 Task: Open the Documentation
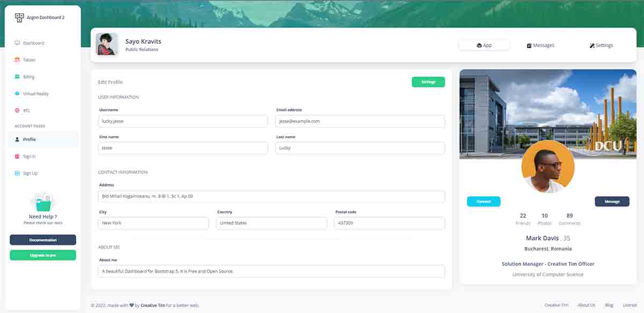click(42, 240)
